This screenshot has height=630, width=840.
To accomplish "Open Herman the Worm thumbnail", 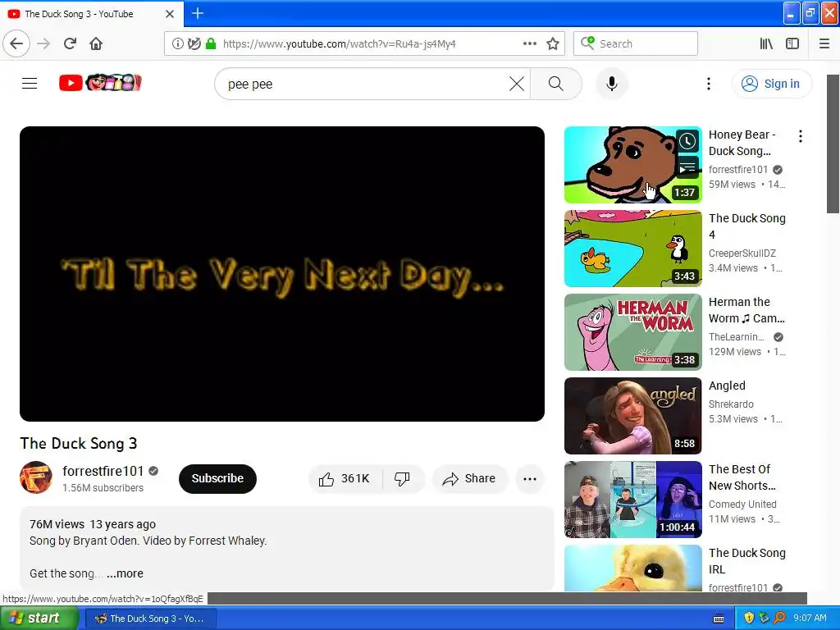I will point(632,332).
